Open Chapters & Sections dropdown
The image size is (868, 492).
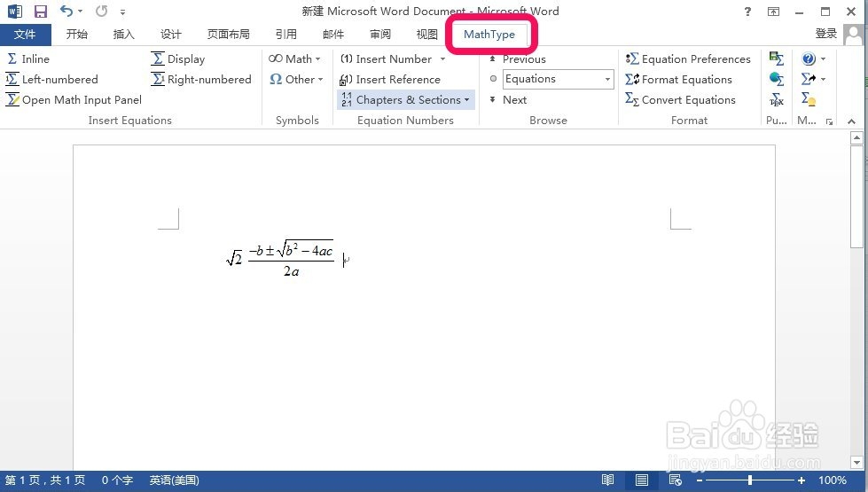click(x=406, y=99)
